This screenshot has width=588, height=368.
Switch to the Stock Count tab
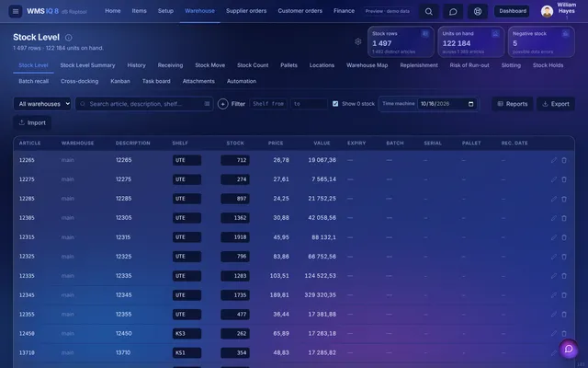click(253, 65)
